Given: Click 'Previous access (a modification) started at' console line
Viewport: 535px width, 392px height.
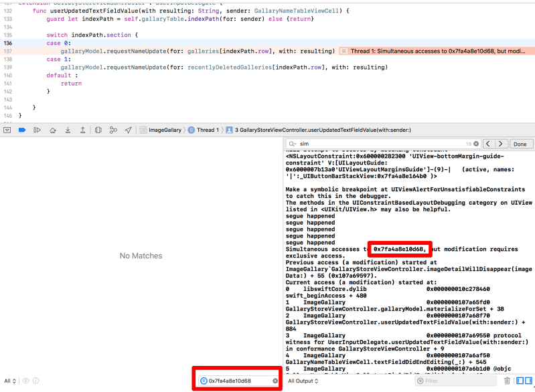Looking at the screenshot, I should pos(362,262).
